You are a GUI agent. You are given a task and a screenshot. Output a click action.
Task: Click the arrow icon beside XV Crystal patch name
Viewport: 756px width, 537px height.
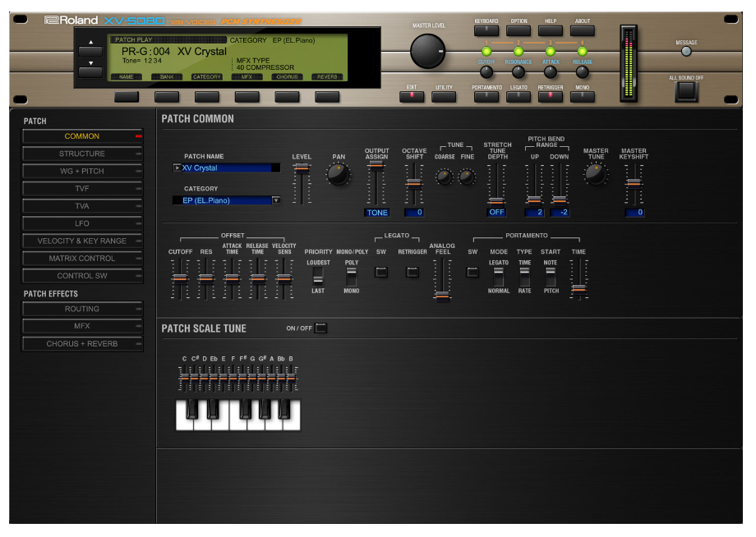coord(177,168)
